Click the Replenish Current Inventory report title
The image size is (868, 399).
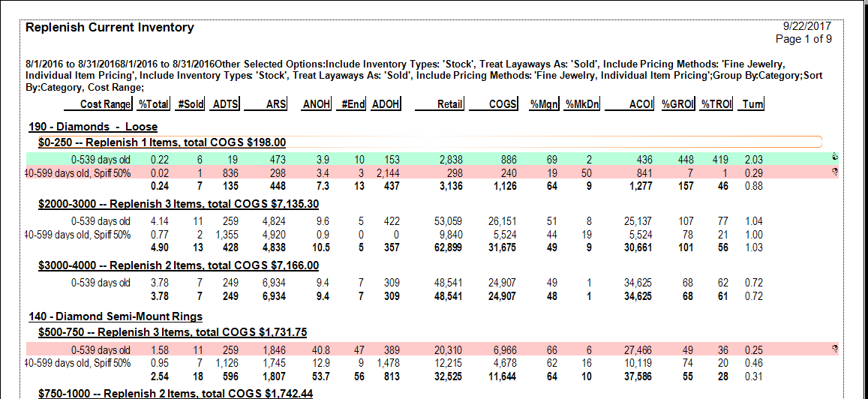(110, 28)
